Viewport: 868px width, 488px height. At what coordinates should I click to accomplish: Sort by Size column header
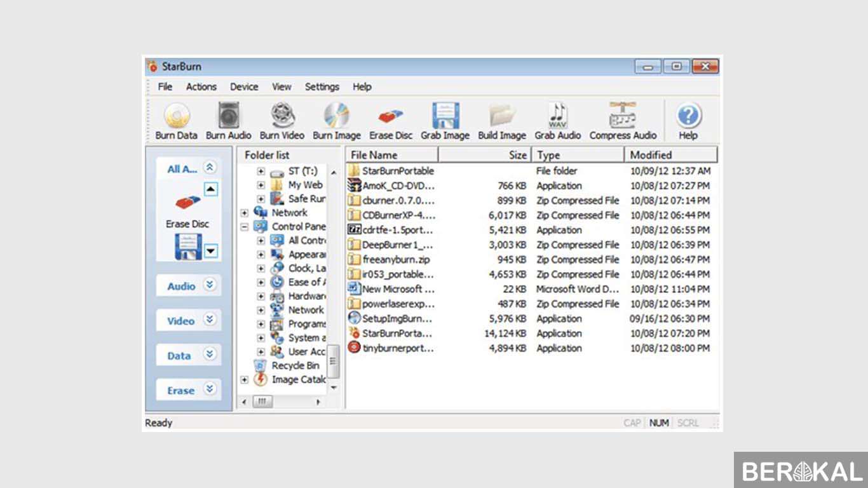(484, 155)
